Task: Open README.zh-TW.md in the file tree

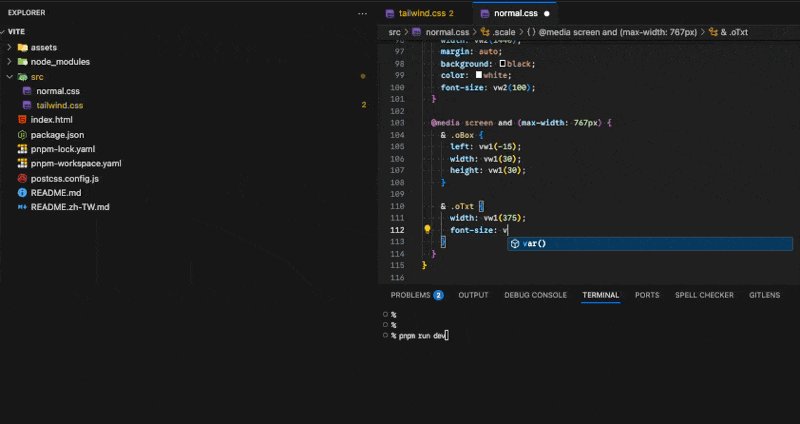Action: [x=70, y=207]
